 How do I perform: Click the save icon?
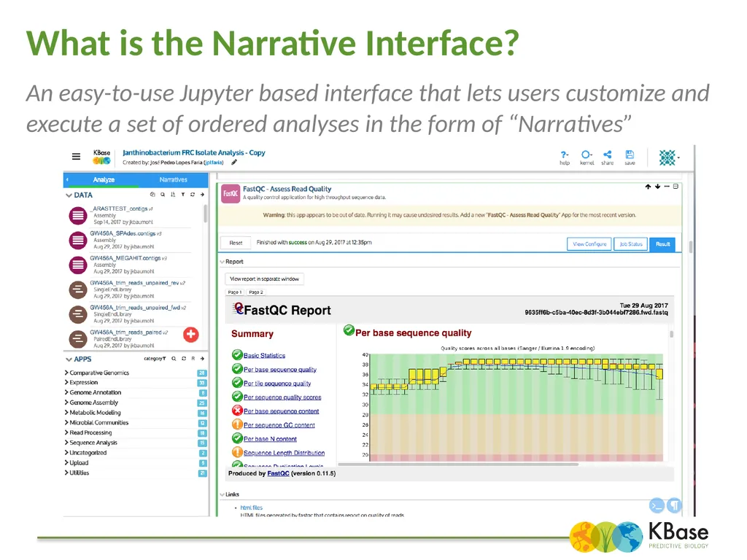630,157
